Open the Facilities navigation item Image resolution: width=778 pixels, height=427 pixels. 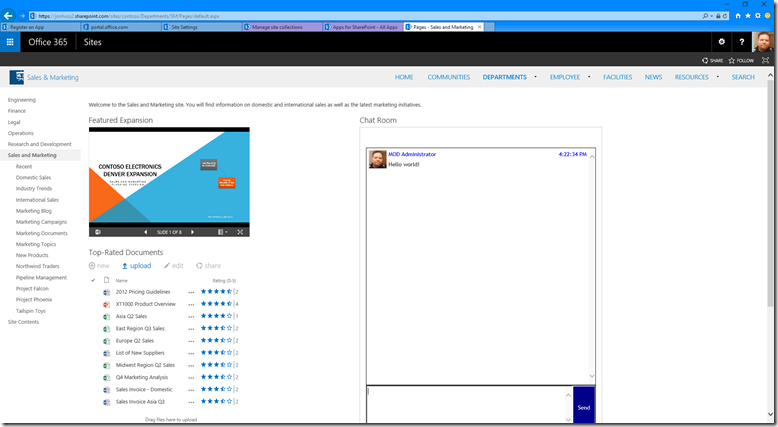(x=617, y=77)
